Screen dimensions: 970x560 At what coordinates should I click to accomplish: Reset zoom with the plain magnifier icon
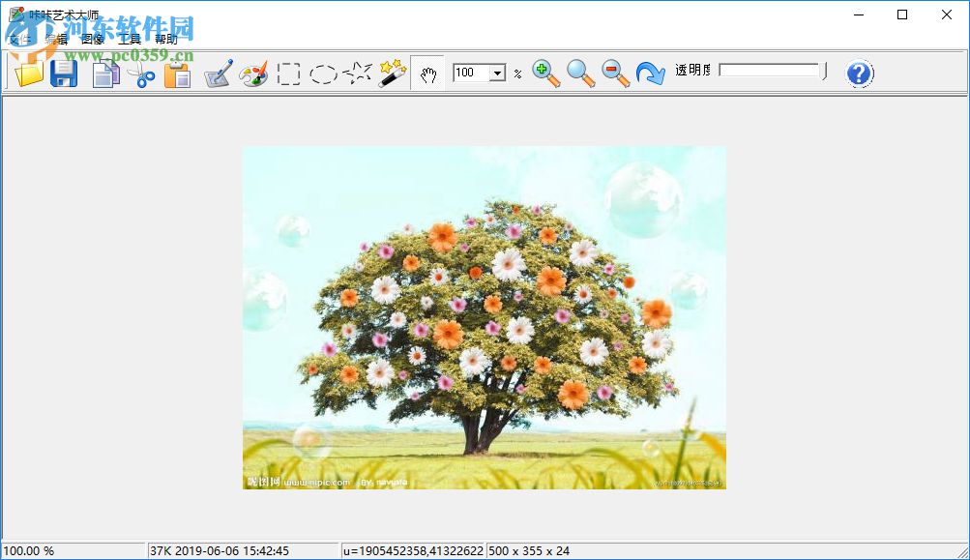(580, 74)
